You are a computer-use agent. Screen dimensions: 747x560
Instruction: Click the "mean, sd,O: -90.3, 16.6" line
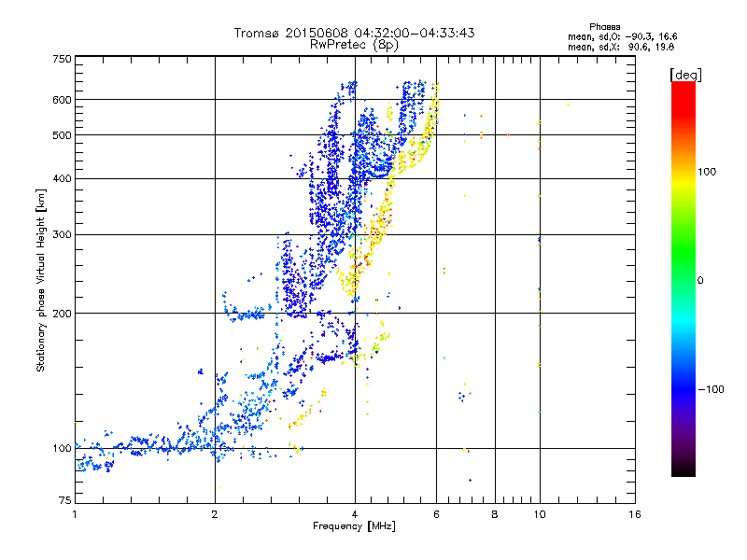[x=622, y=36]
